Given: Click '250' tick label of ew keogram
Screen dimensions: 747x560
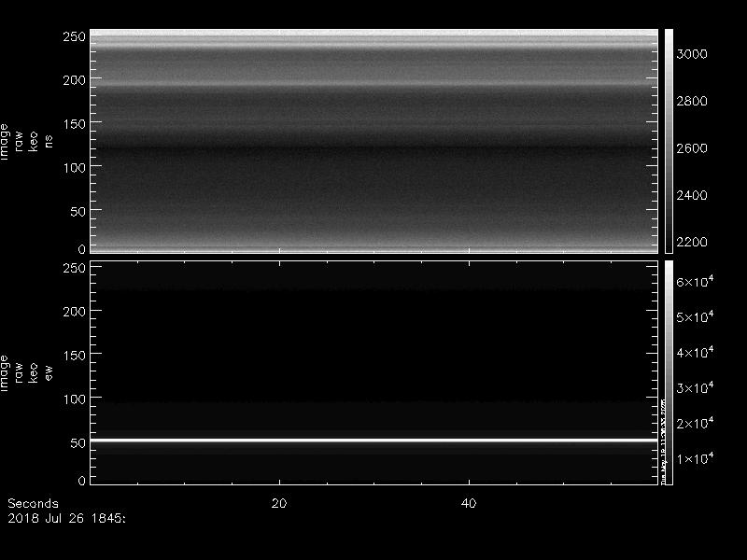Looking at the screenshot, I should [75, 268].
